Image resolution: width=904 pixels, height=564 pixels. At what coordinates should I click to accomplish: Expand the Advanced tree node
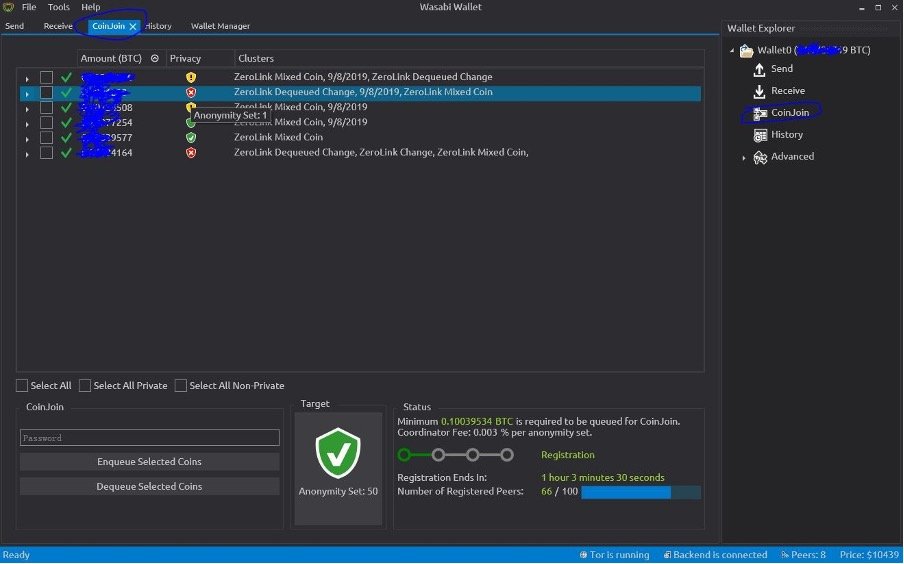744,157
